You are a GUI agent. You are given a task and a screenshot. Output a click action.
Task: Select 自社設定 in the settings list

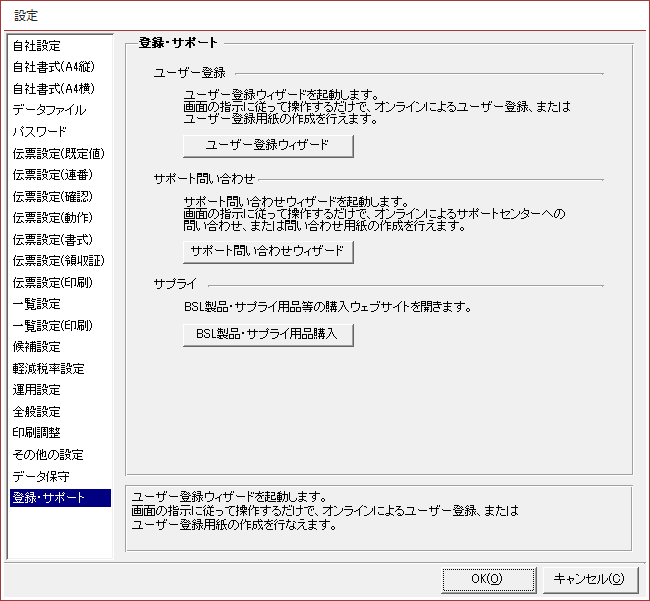tap(36, 46)
